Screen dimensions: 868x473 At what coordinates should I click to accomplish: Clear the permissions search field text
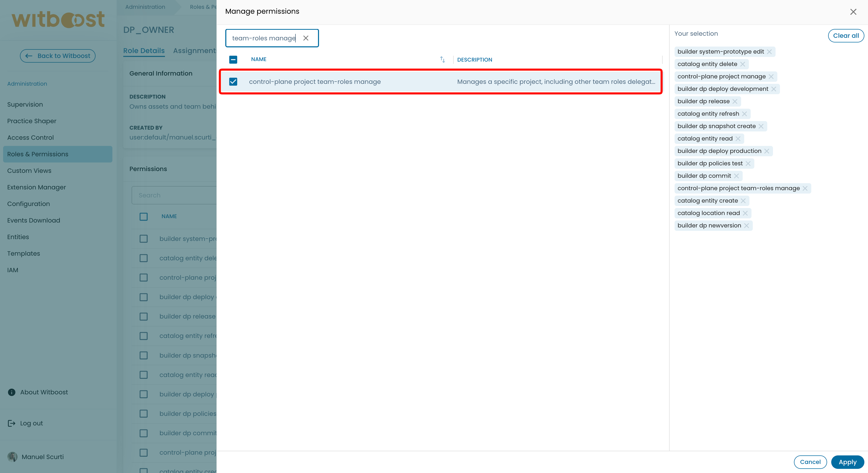coord(306,38)
